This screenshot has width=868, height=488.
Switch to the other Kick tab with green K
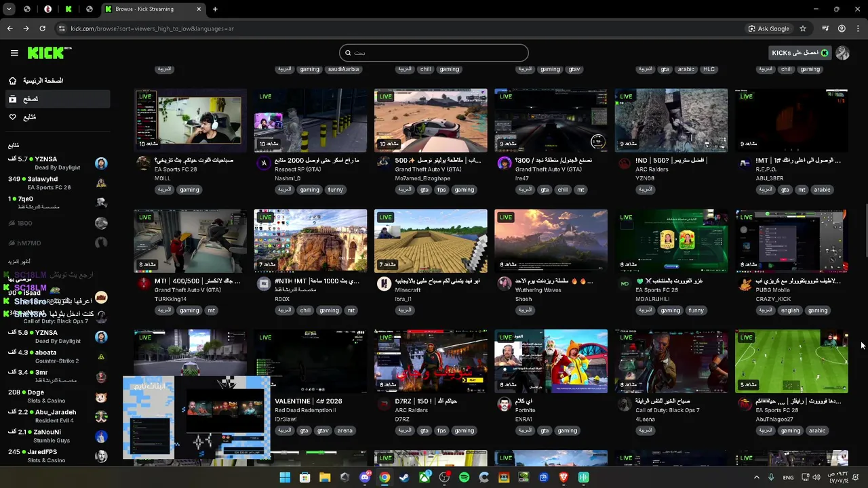[x=68, y=9]
